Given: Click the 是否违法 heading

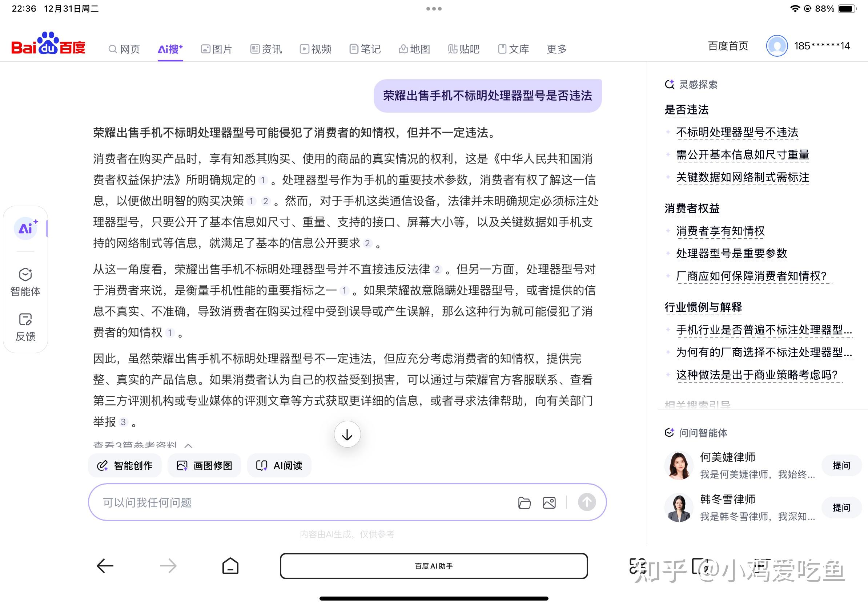Looking at the screenshot, I should 687,110.
